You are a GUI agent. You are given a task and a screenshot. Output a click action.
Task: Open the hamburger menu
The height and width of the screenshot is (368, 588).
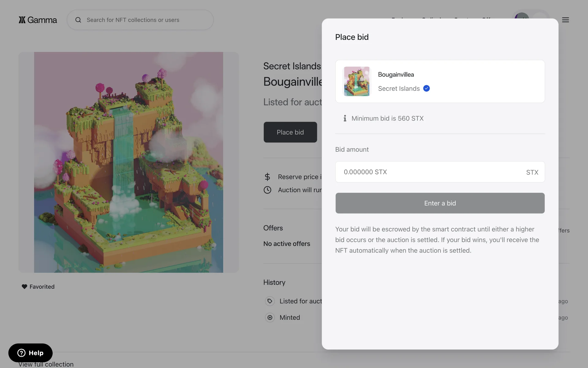pyautogui.click(x=565, y=20)
